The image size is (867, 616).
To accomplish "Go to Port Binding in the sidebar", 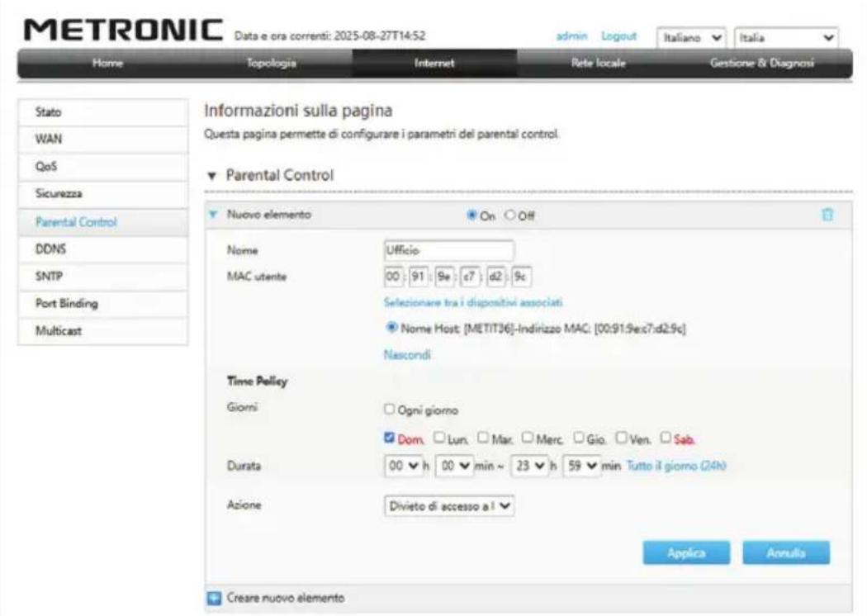I will [x=103, y=304].
